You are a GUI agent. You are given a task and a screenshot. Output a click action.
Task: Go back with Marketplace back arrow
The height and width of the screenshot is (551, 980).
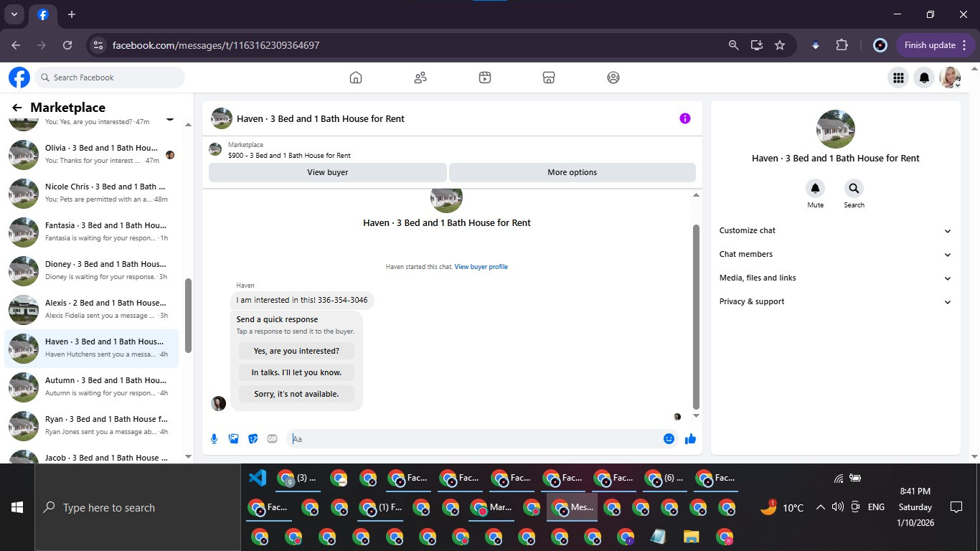pyautogui.click(x=17, y=108)
